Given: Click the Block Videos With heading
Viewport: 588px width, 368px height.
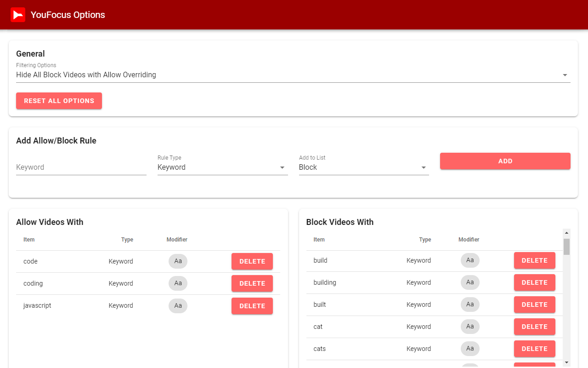Looking at the screenshot, I should [x=340, y=222].
